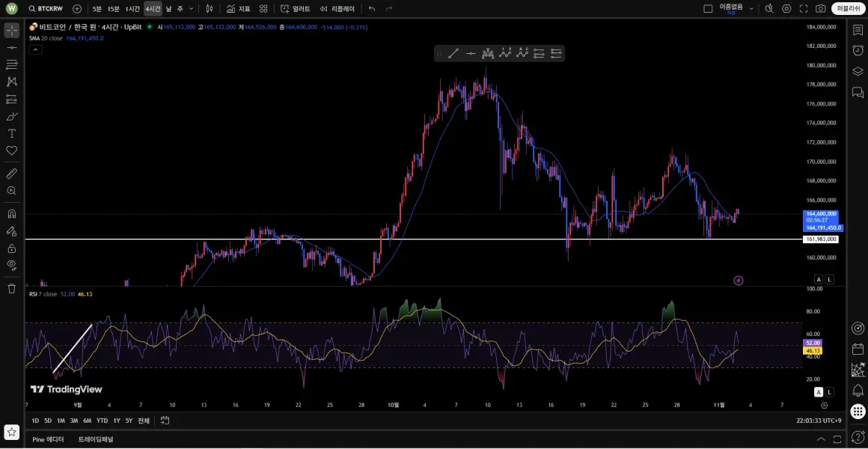Open the time interval dropdown arrow
The width and height of the screenshot is (868, 449).
(192, 9)
